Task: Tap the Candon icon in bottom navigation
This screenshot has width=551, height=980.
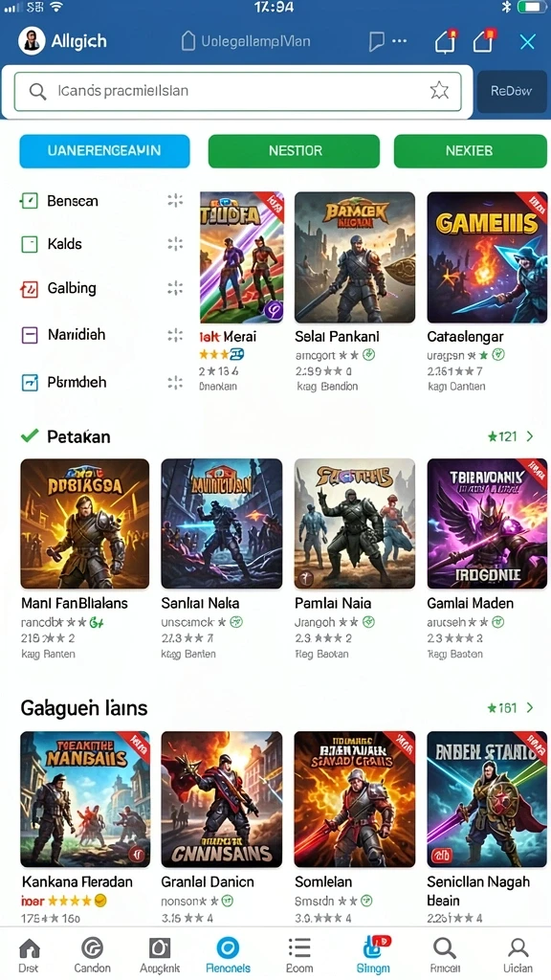Action: click(93, 948)
